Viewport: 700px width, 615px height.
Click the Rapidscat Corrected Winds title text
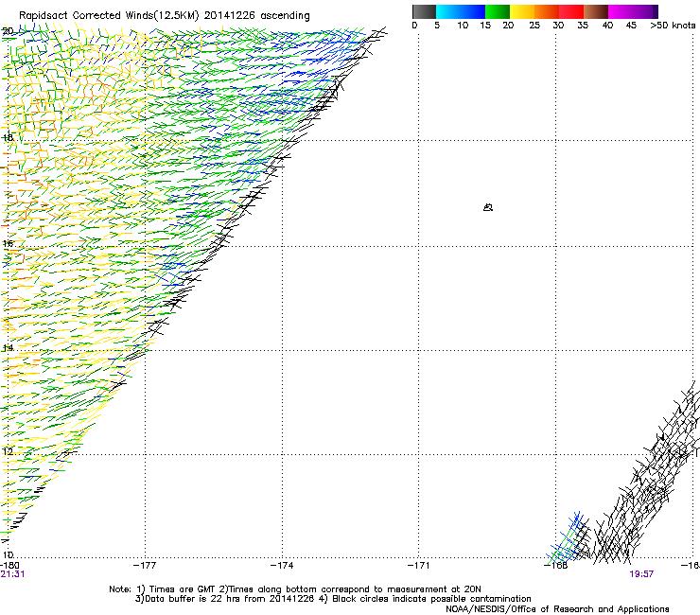165,16
